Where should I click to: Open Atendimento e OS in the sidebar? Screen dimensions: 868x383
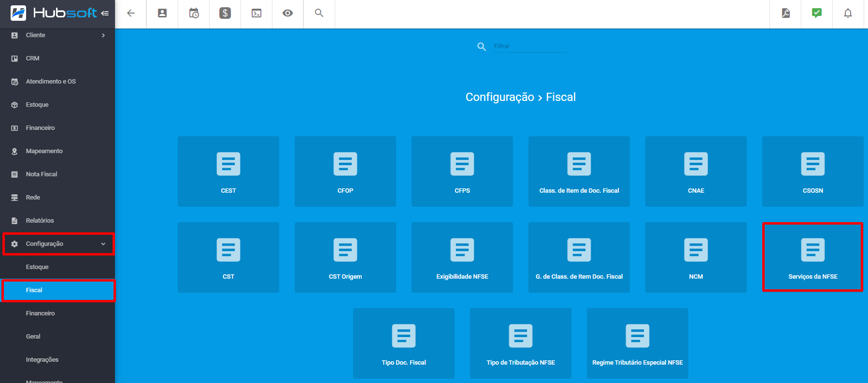(x=57, y=82)
